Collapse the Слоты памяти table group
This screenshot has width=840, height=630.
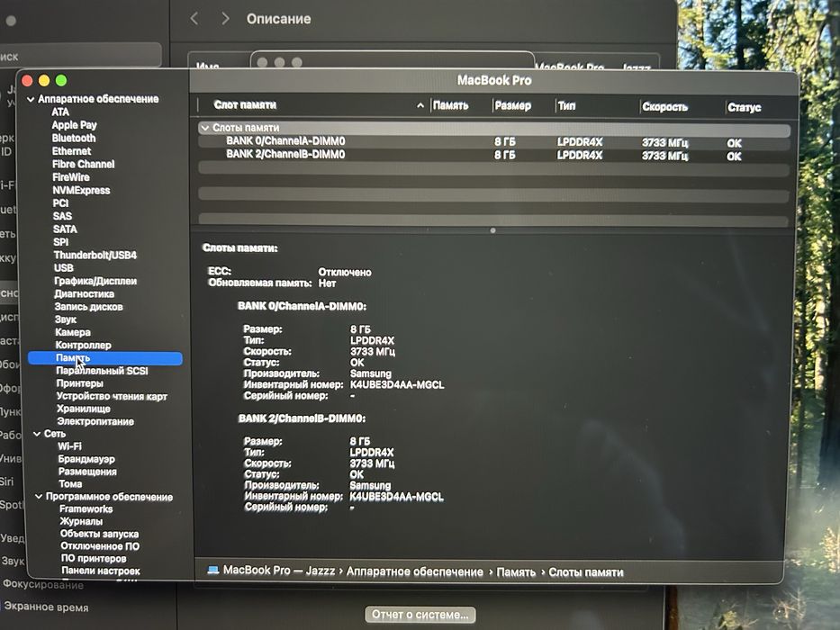[204, 128]
